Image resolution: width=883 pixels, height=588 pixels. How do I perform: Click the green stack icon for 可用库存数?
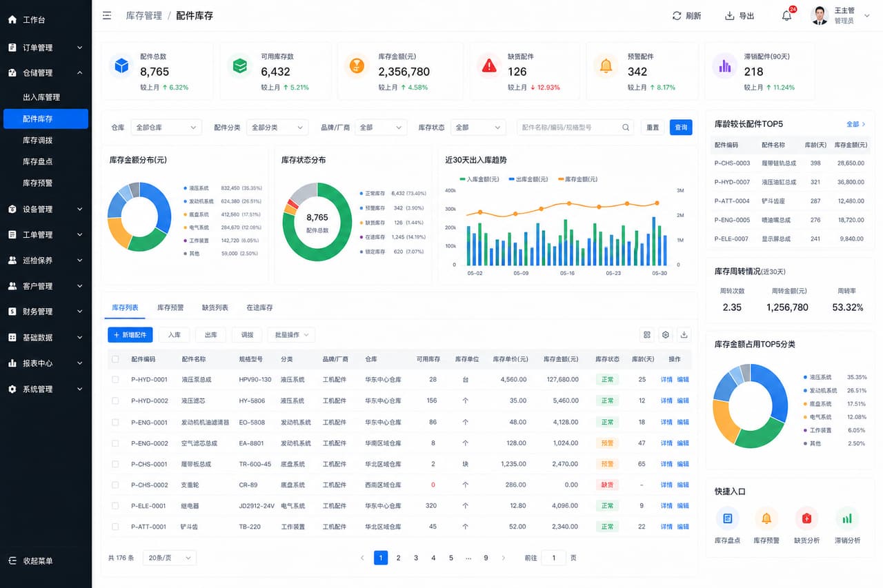240,65
